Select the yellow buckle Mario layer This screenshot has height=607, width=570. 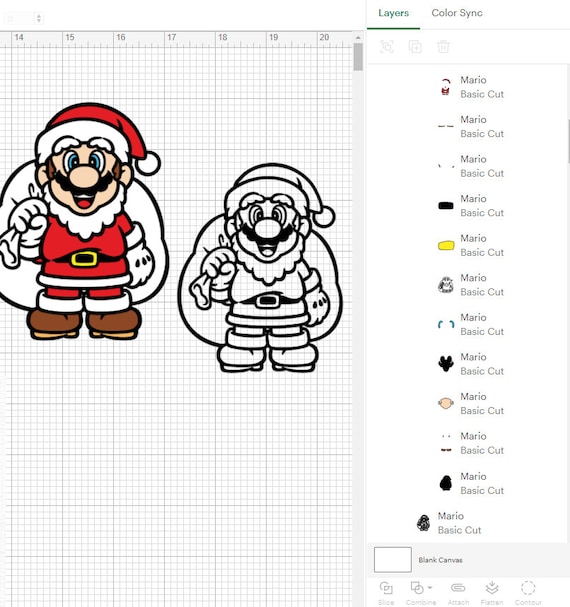pyautogui.click(x=472, y=245)
